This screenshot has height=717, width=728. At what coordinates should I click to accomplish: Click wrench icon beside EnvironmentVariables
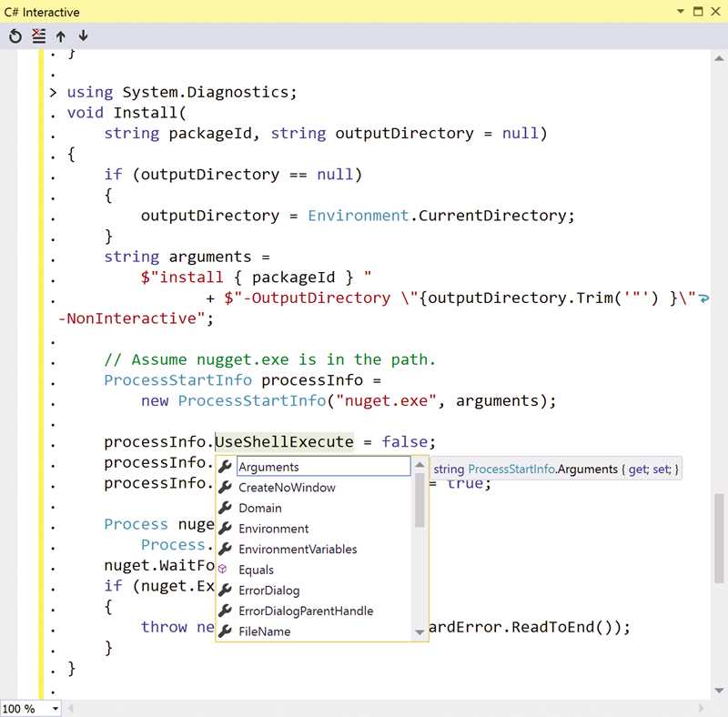225,549
